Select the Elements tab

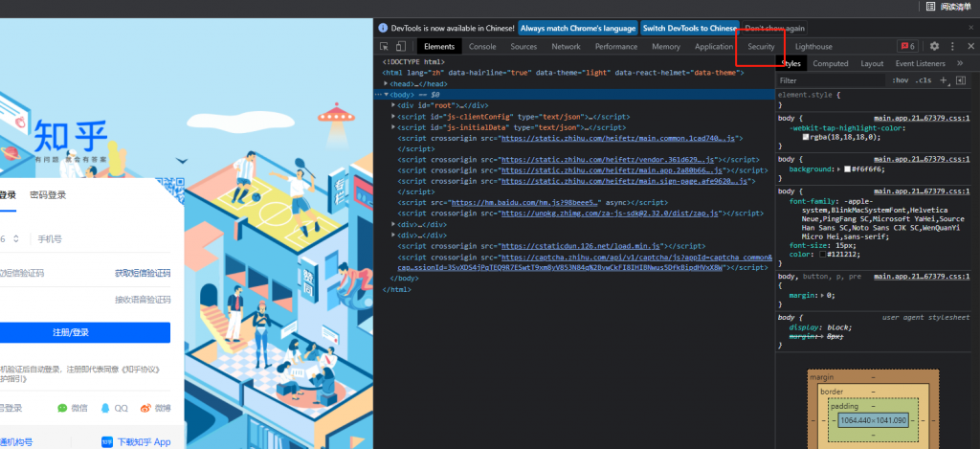coord(439,46)
